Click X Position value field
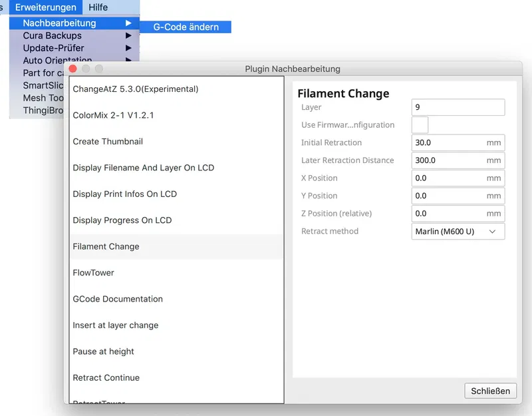The image size is (532, 416). (x=458, y=178)
